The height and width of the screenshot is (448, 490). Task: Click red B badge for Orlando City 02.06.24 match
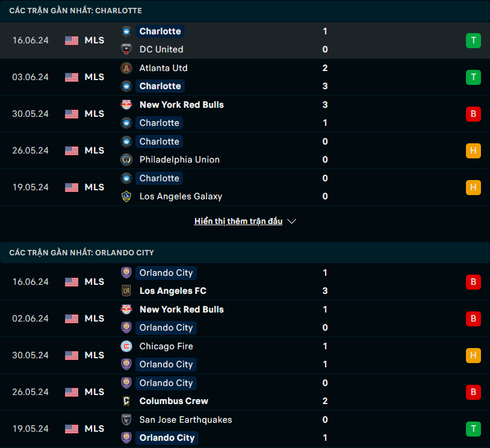tap(473, 319)
